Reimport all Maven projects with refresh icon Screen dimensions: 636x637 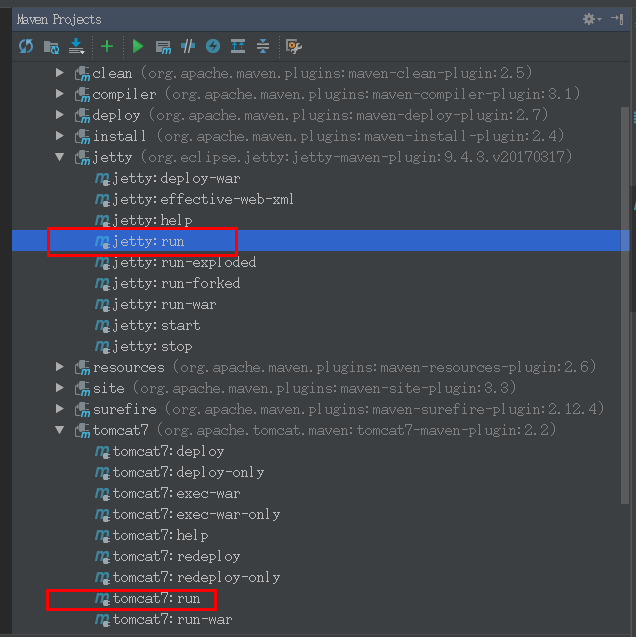[x=26, y=46]
